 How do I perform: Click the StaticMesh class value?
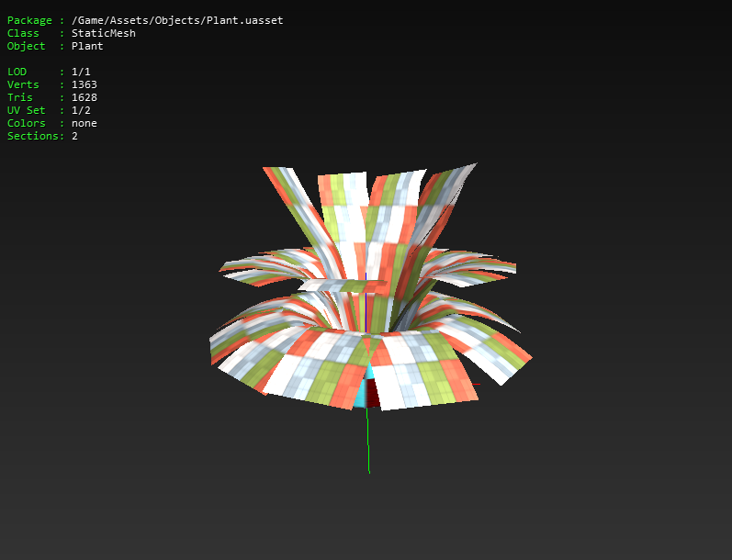pos(104,33)
